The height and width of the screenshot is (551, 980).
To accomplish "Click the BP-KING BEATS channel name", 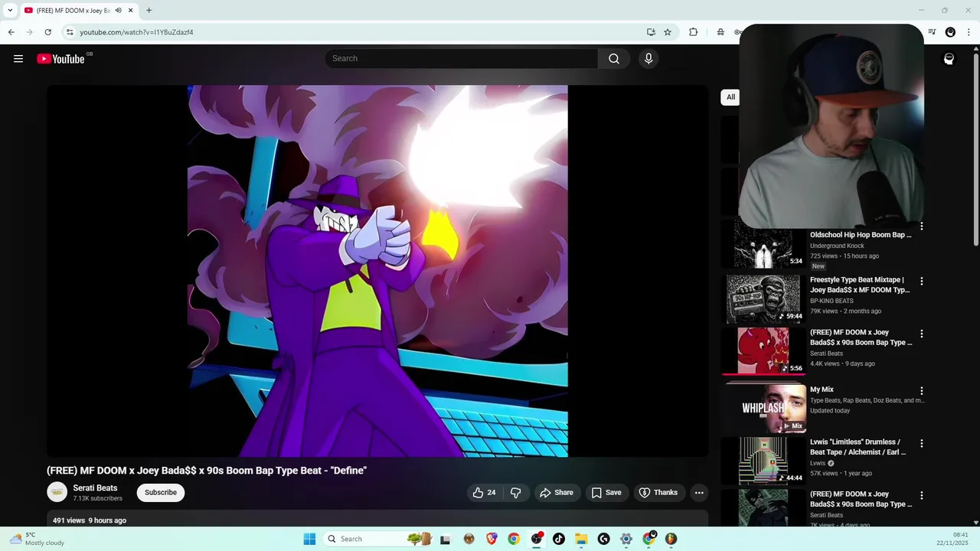I will 831,301.
